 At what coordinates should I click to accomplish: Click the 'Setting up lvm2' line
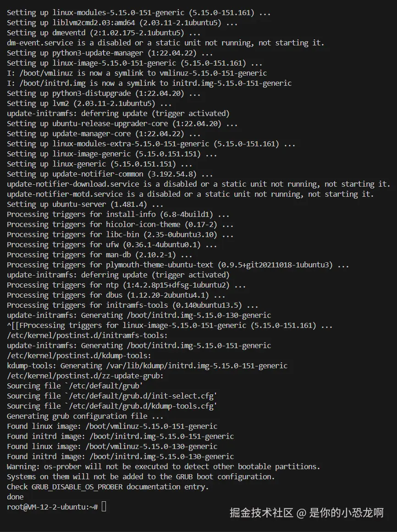(x=89, y=103)
